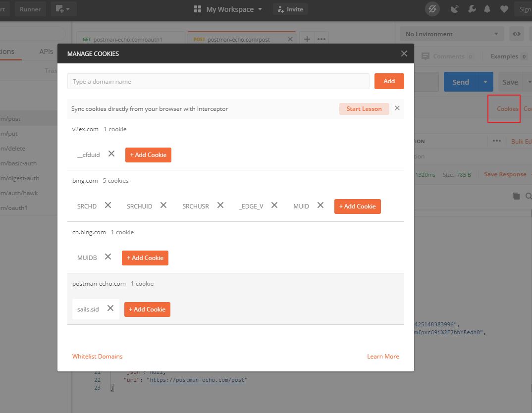Image resolution: width=532 pixels, height=413 pixels.
Task: Open search in response icon
Action: point(528,196)
